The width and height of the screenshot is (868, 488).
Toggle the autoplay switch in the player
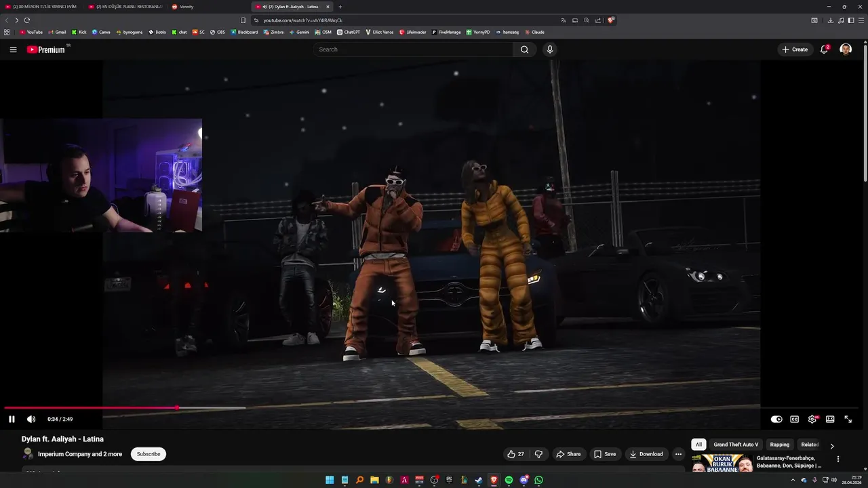coord(776,419)
